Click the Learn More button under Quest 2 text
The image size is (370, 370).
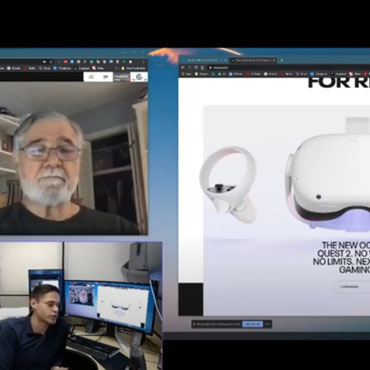352,287
